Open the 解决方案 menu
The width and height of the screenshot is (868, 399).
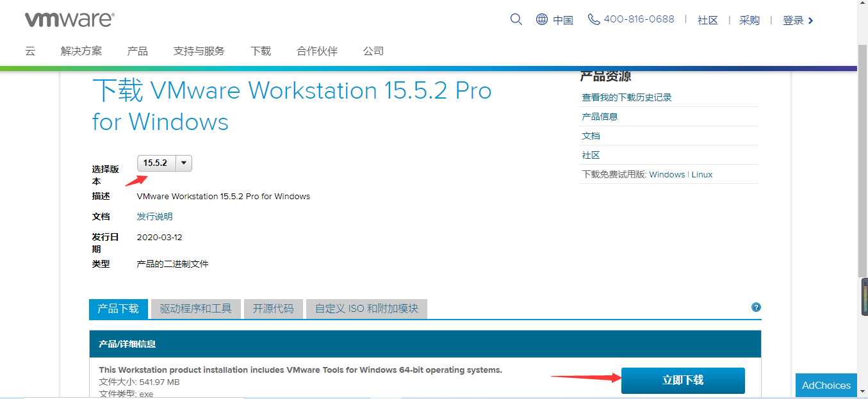tap(81, 51)
